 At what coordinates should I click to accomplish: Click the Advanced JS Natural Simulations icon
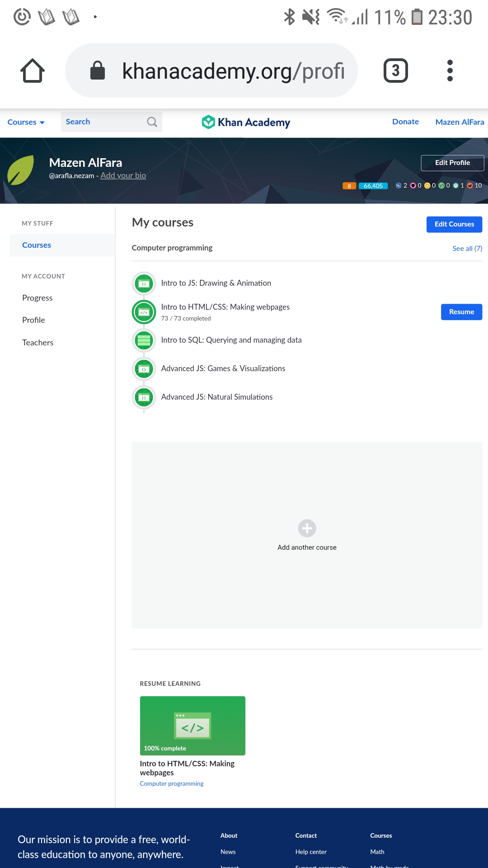click(144, 397)
